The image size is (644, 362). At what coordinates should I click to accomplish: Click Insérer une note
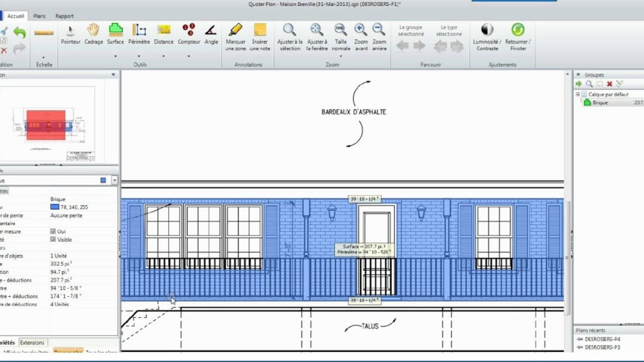point(260,37)
